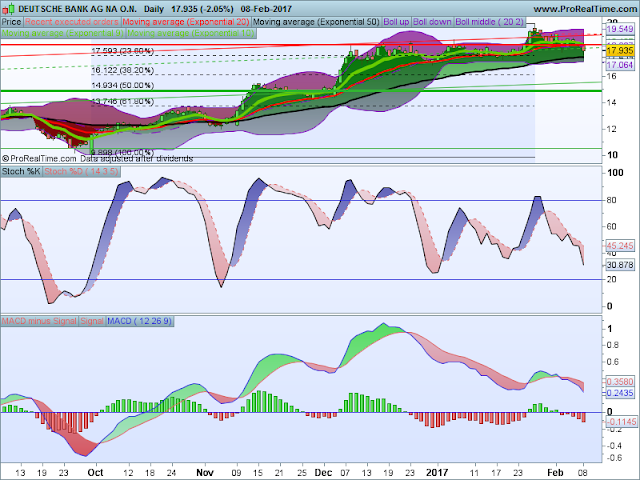The width and height of the screenshot is (640, 480).
Task: Click the 80 level on the stochastic scale
Action: (x=612, y=200)
